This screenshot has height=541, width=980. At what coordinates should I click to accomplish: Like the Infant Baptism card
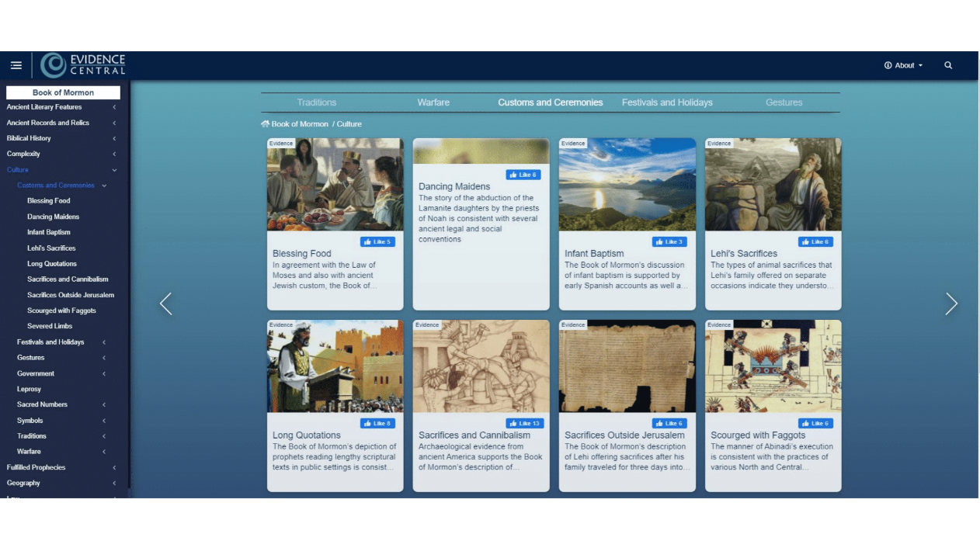tap(669, 242)
